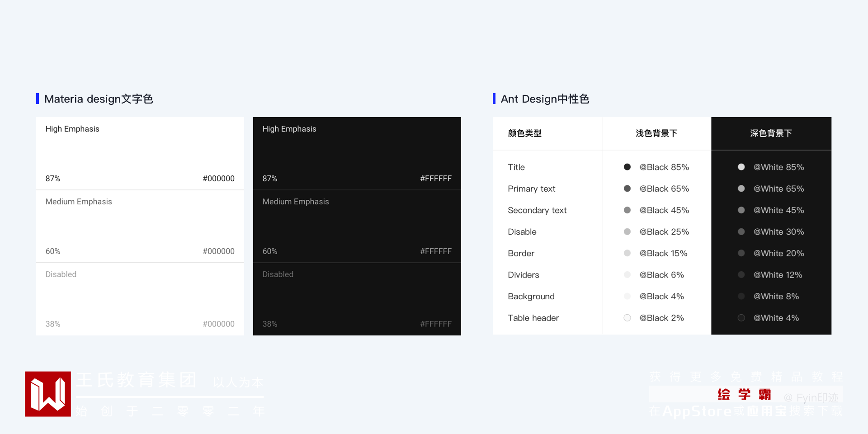Viewport: 868px width, 434px height.
Task: Click "Medium Emphasis" in the light card
Action: pyautogui.click(x=79, y=202)
